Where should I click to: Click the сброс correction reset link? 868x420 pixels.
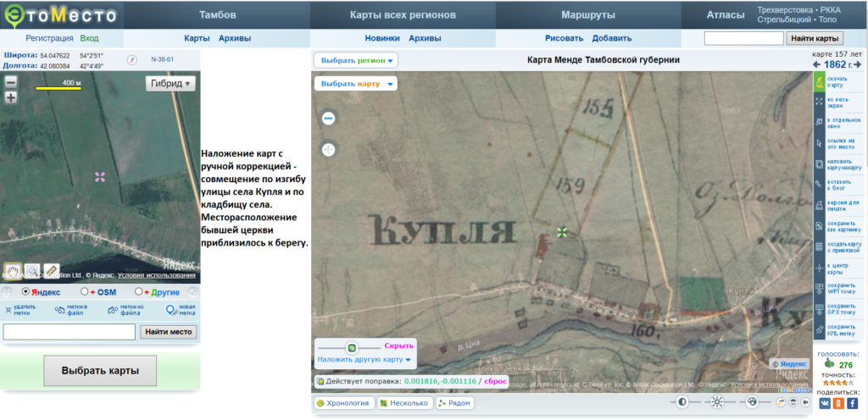[495, 382]
